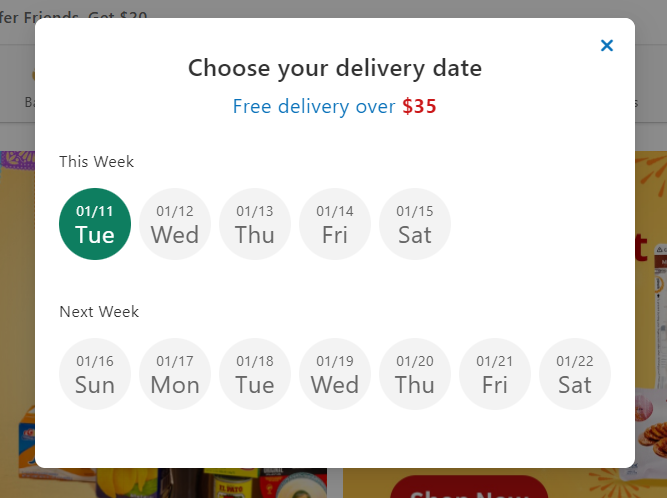Click the Next Week section label

click(99, 312)
